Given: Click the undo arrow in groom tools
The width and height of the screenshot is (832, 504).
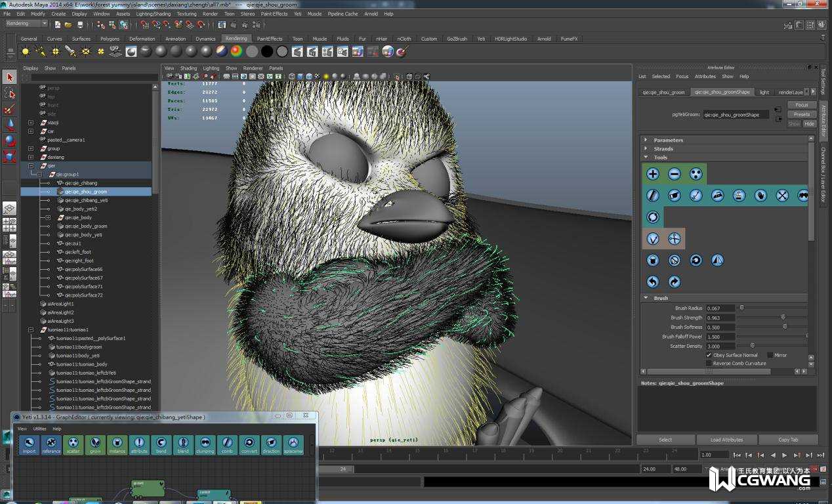Looking at the screenshot, I should (652, 282).
